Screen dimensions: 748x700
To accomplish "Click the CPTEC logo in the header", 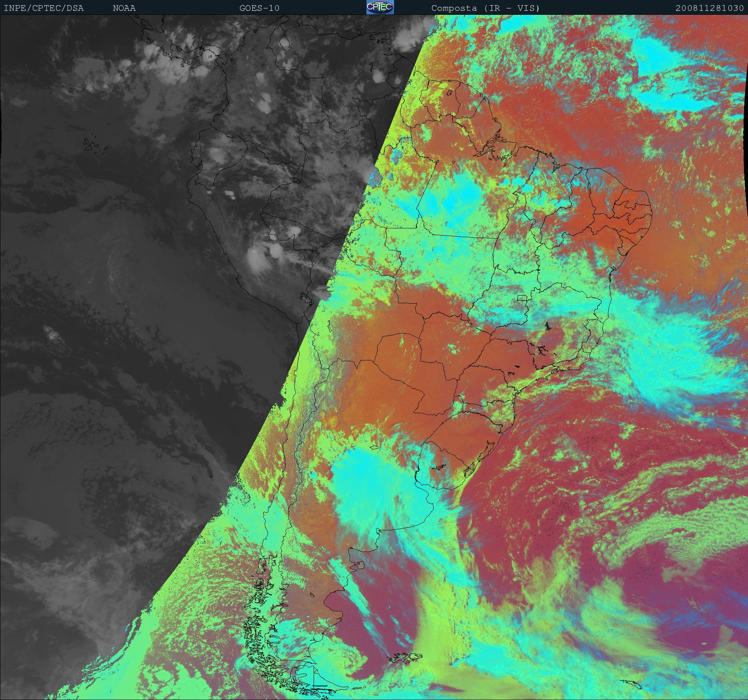I will [x=380, y=7].
